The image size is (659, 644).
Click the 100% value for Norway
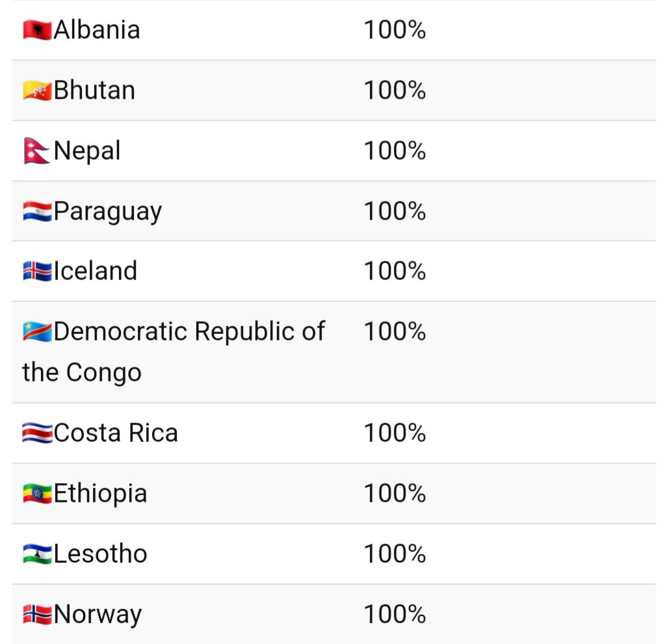(x=394, y=614)
